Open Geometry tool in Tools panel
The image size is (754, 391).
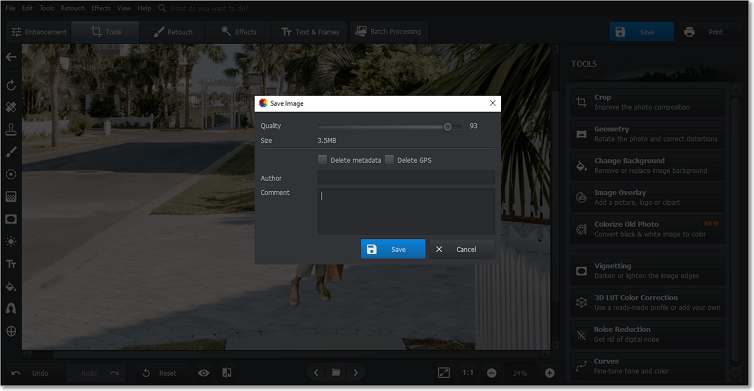647,134
